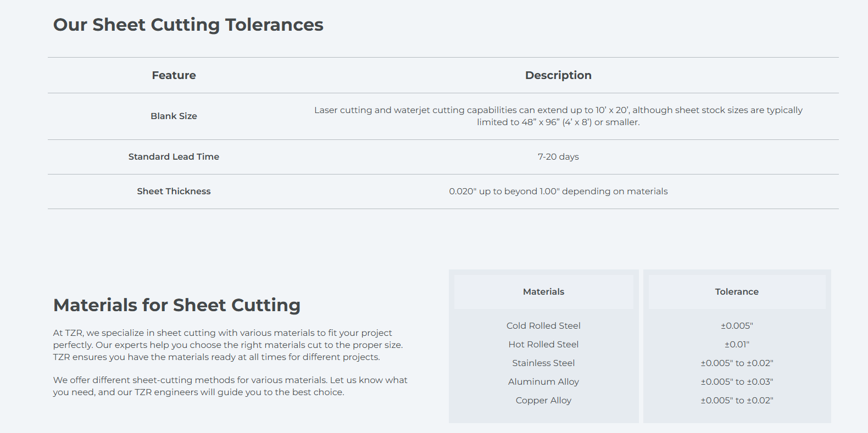The image size is (868, 433).
Task: Click the 'Materials for Sheet Cutting' heading
Action: point(177,305)
